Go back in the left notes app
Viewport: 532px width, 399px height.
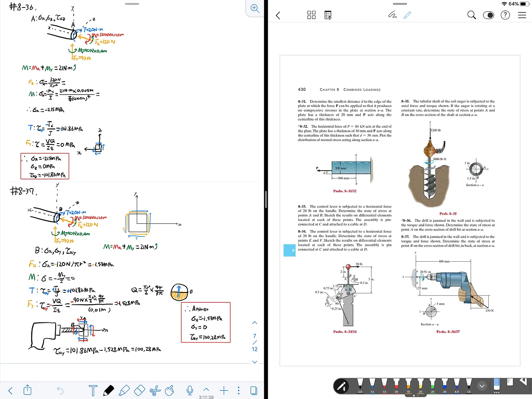[11, 391]
